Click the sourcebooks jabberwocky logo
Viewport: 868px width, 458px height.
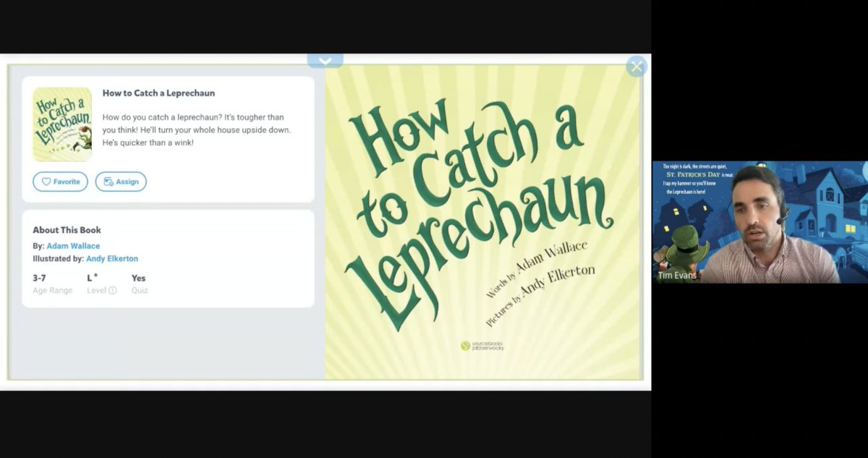(x=482, y=346)
